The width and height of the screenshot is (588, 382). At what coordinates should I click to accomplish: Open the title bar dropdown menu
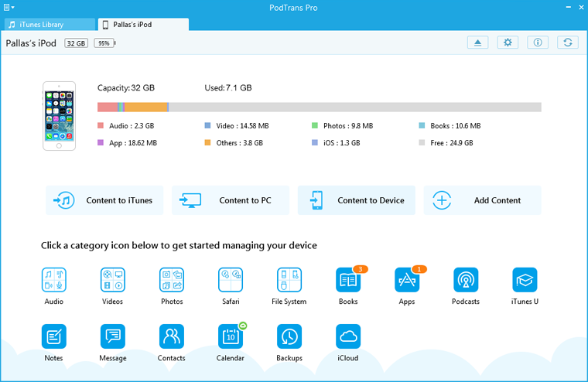click(9, 7)
